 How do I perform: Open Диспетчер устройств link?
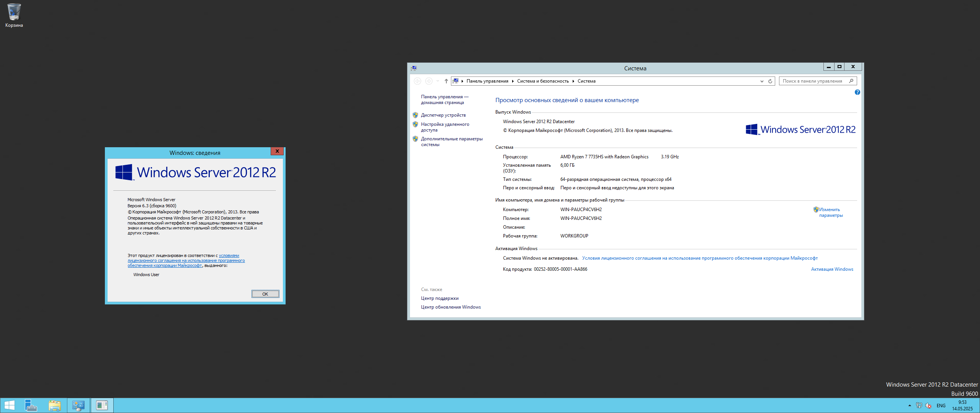point(443,115)
